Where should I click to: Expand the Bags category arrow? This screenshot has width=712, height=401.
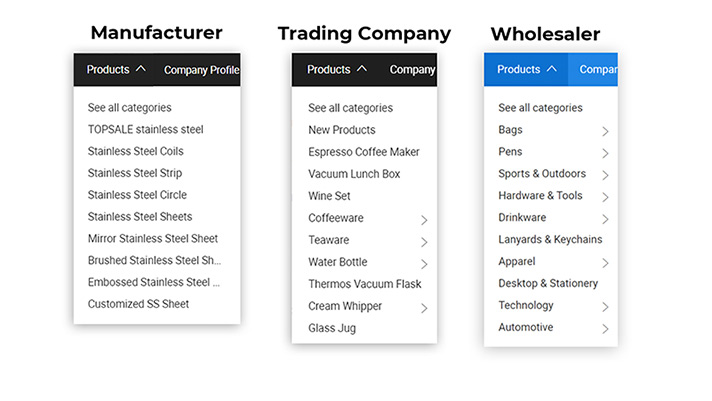click(x=605, y=131)
